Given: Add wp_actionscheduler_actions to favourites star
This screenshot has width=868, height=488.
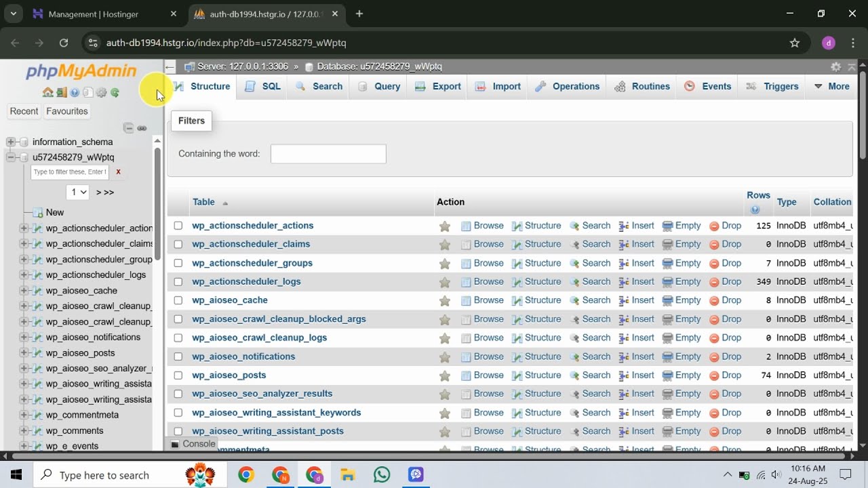Looking at the screenshot, I should (444, 226).
